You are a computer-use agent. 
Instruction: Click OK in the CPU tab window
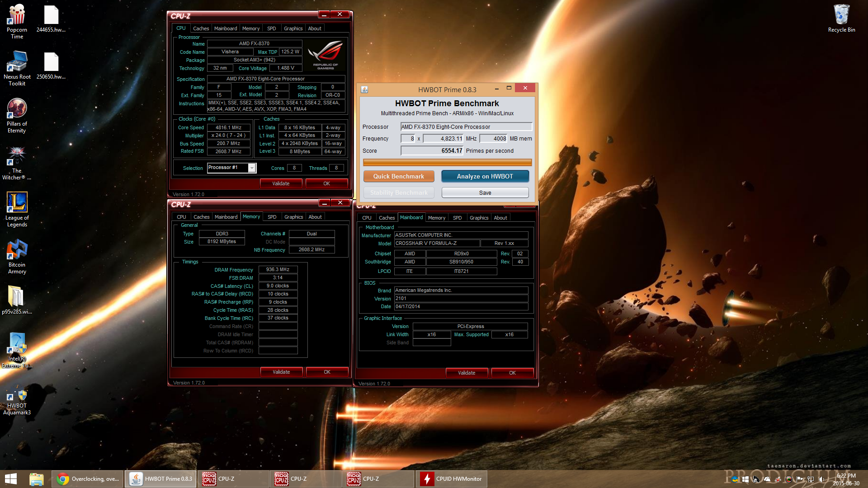coord(326,183)
